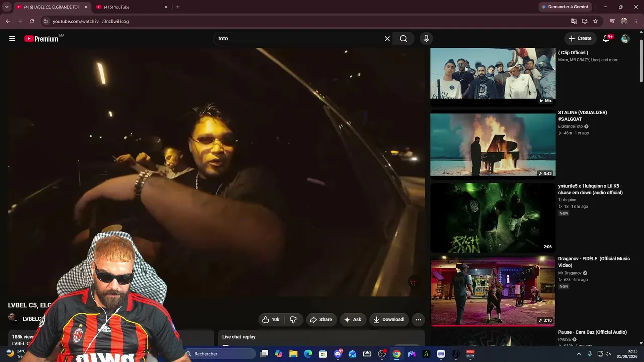Reload the YouTube page
The height and width of the screenshot is (362, 644).
tap(32, 21)
